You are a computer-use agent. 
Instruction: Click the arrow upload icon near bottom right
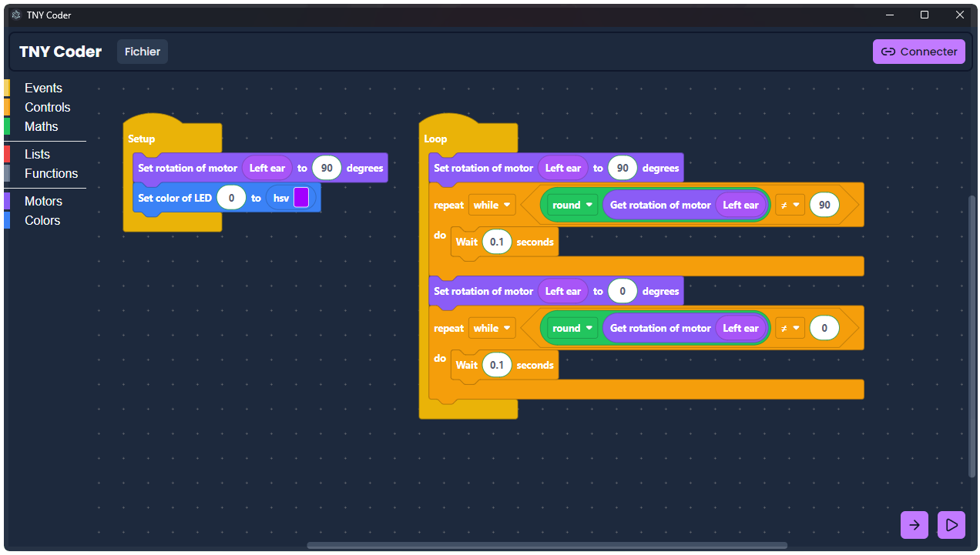point(915,524)
